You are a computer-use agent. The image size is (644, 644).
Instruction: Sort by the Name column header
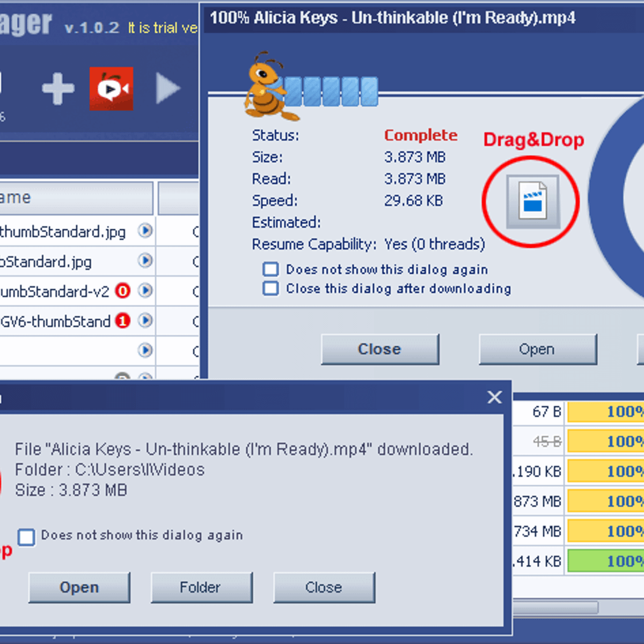click(x=76, y=198)
